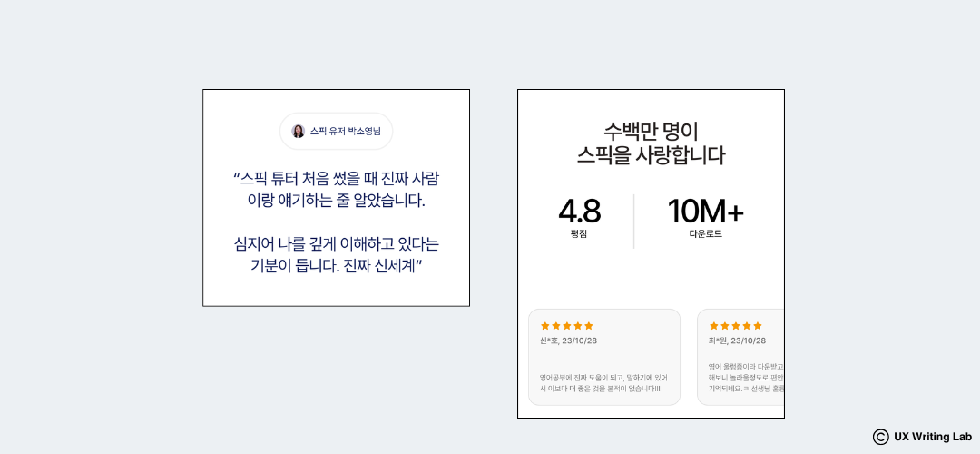Click the last star in 최*원's review
Image resolution: width=980 pixels, height=454 pixels.
pyautogui.click(x=758, y=326)
